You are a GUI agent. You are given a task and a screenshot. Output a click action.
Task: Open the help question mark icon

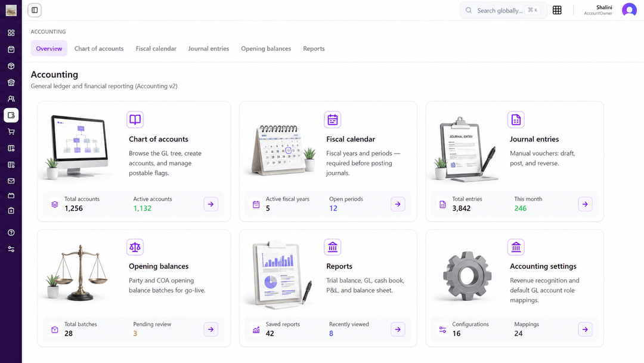11,233
